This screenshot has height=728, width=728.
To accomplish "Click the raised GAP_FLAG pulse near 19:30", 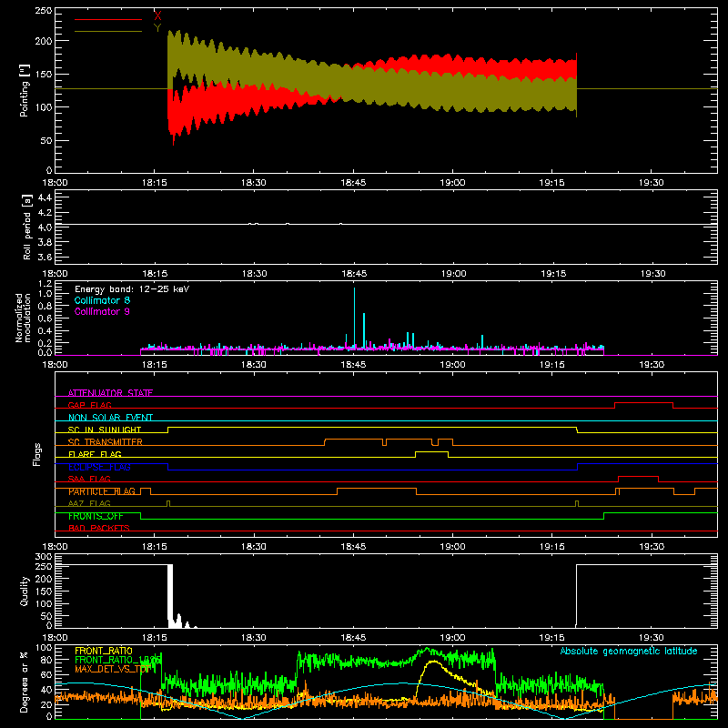I will pyautogui.click(x=643, y=403).
